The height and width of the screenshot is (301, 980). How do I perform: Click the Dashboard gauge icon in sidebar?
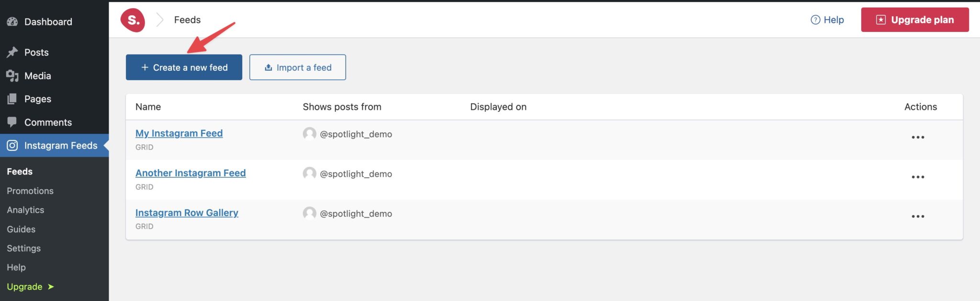coord(12,21)
